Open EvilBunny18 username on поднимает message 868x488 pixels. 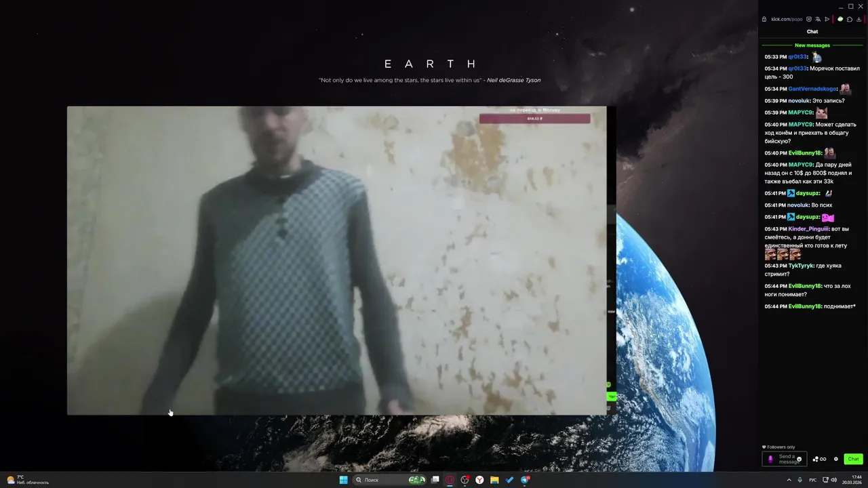tap(804, 306)
